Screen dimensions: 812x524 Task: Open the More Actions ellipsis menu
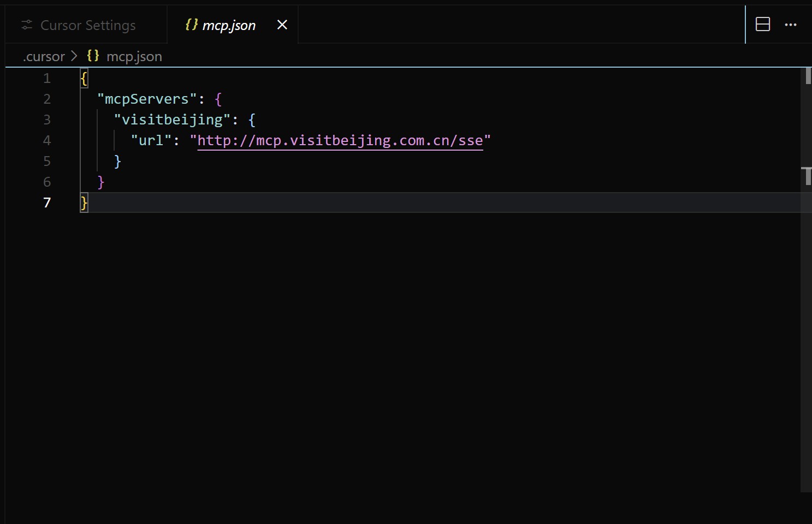[790, 25]
